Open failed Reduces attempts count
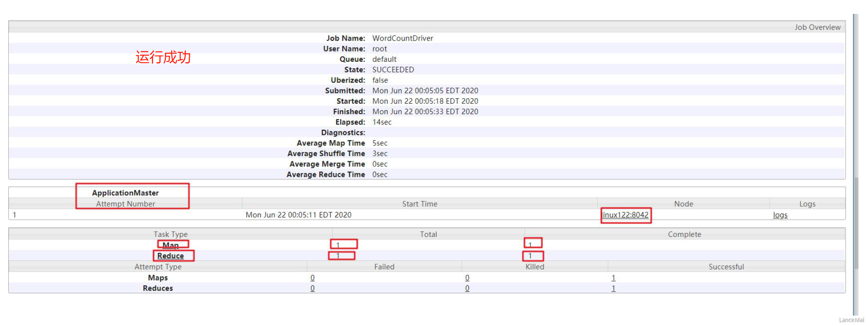Viewport: 868px width, 326px height. pyautogui.click(x=313, y=288)
